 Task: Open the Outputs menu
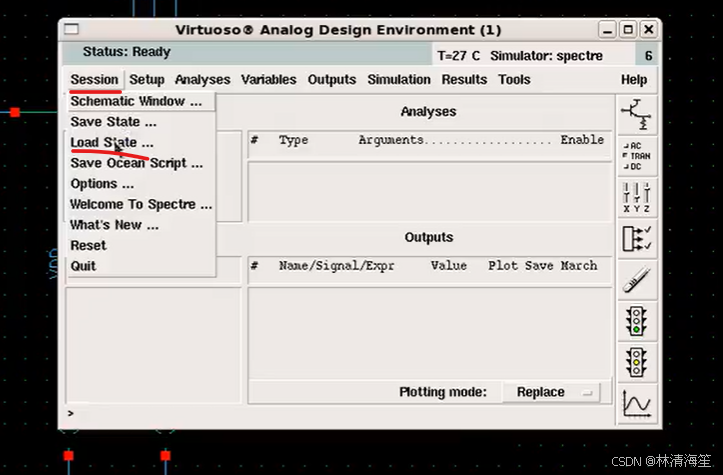click(x=332, y=80)
